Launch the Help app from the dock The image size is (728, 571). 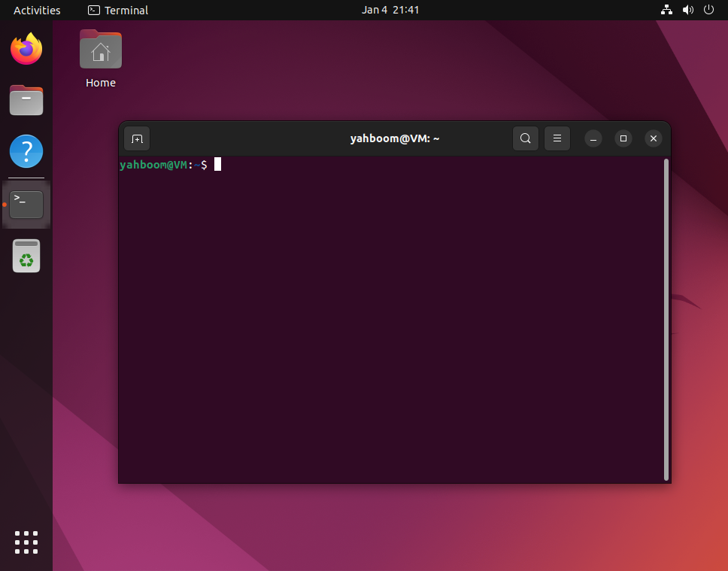(x=26, y=151)
